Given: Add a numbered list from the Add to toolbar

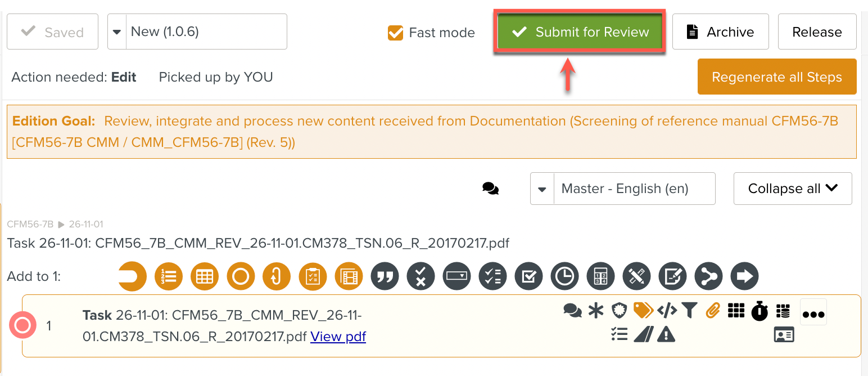Looking at the screenshot, I should (x=169, y=276).
